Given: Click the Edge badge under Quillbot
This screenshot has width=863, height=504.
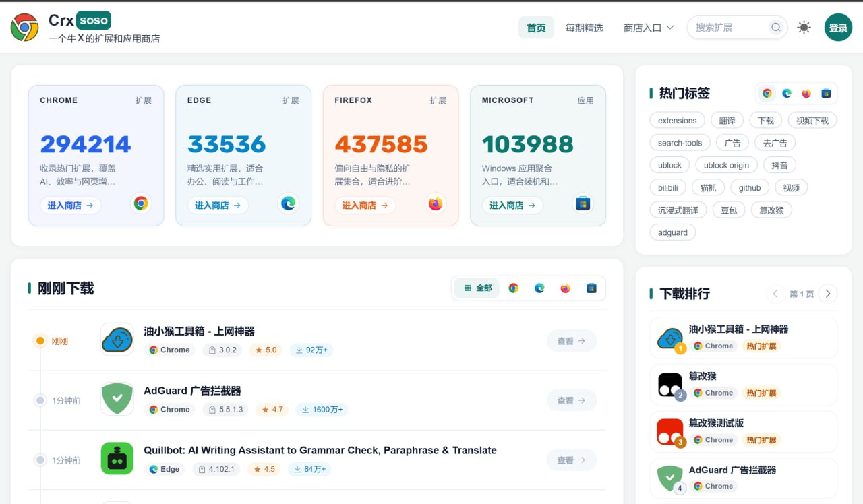Looking at the screenshot, I should (164, 470).
